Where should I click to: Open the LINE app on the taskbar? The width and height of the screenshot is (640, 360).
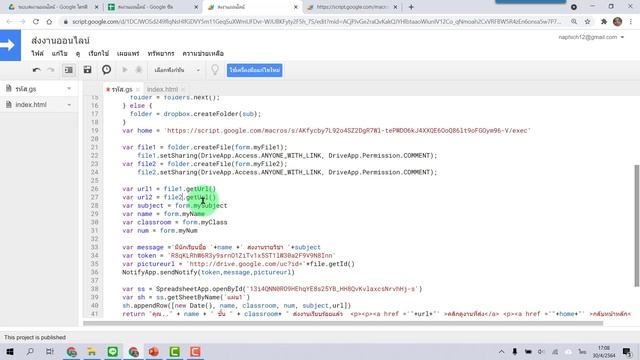(113, 351)
